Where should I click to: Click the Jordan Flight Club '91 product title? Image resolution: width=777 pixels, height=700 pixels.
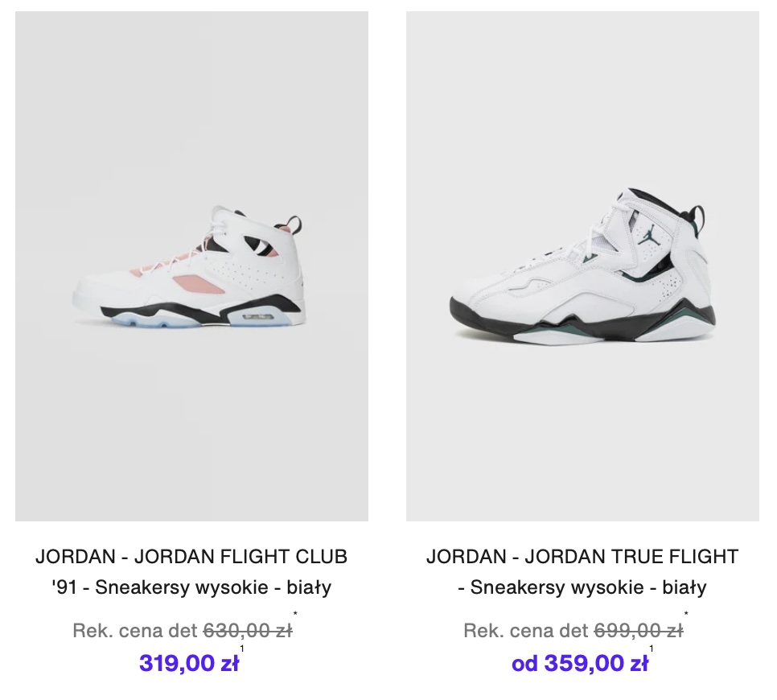tap(191, 556)
